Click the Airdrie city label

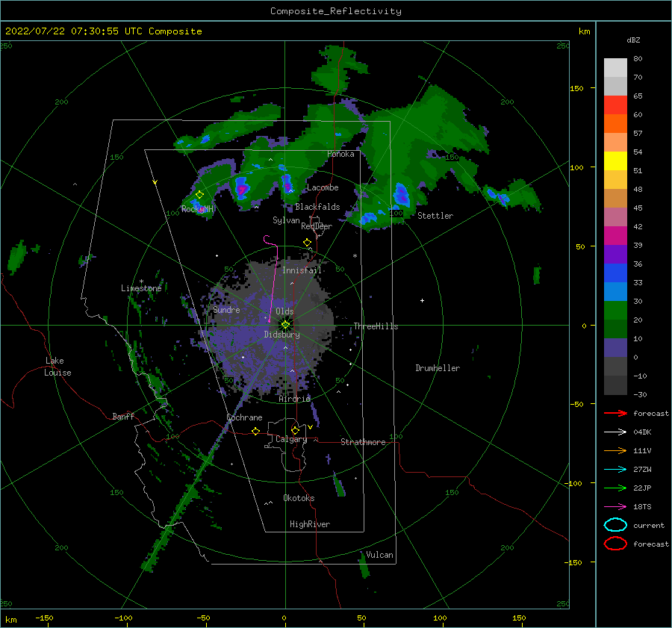(x=294, y=399)
